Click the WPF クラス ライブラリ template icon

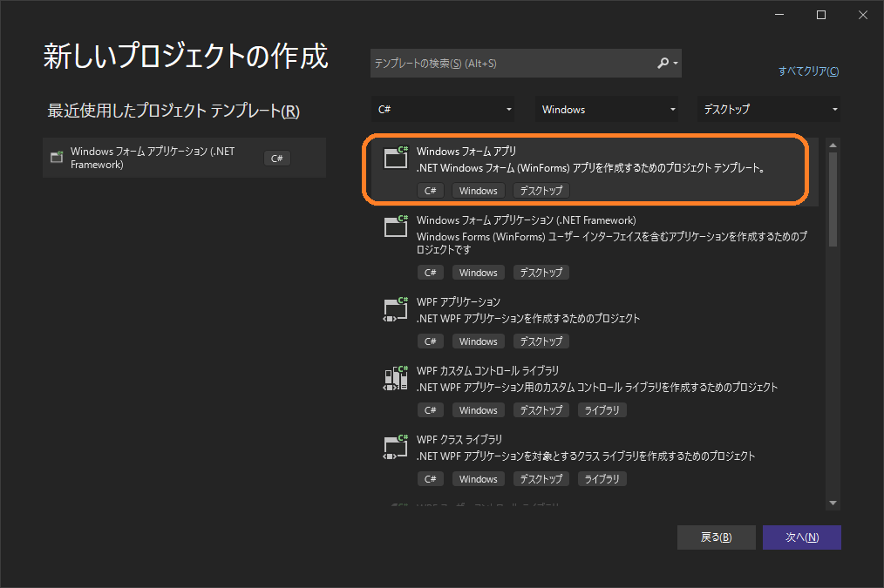click(396, 447)
